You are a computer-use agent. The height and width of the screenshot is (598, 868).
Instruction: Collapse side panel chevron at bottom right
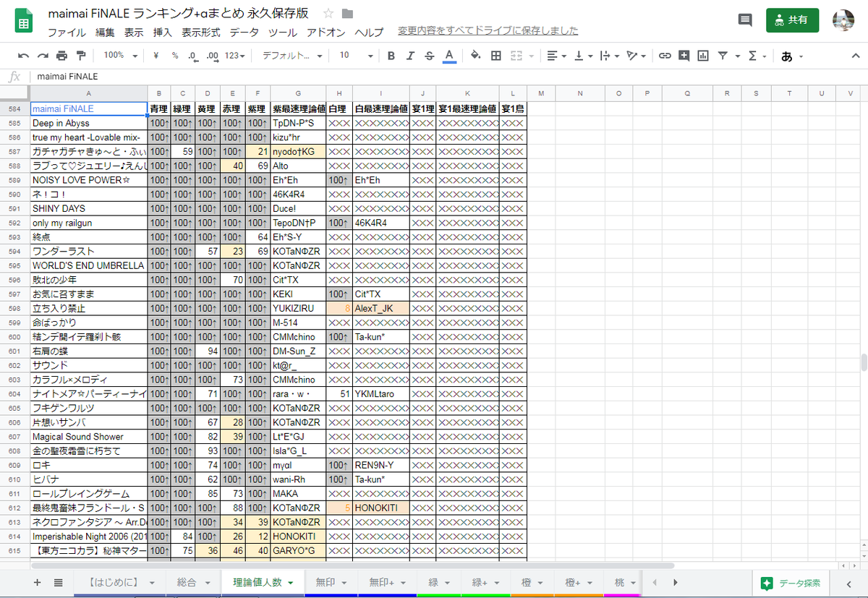pyautogui.click(x=848, y=584)
